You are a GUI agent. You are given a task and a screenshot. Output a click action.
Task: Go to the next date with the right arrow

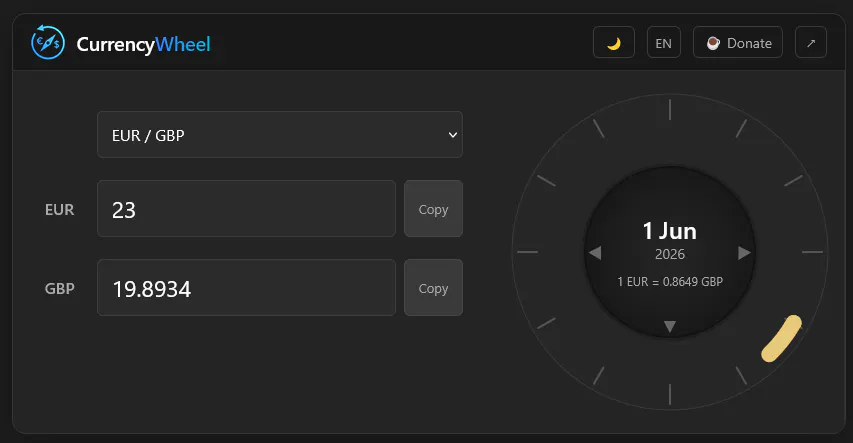click(744, 253)
